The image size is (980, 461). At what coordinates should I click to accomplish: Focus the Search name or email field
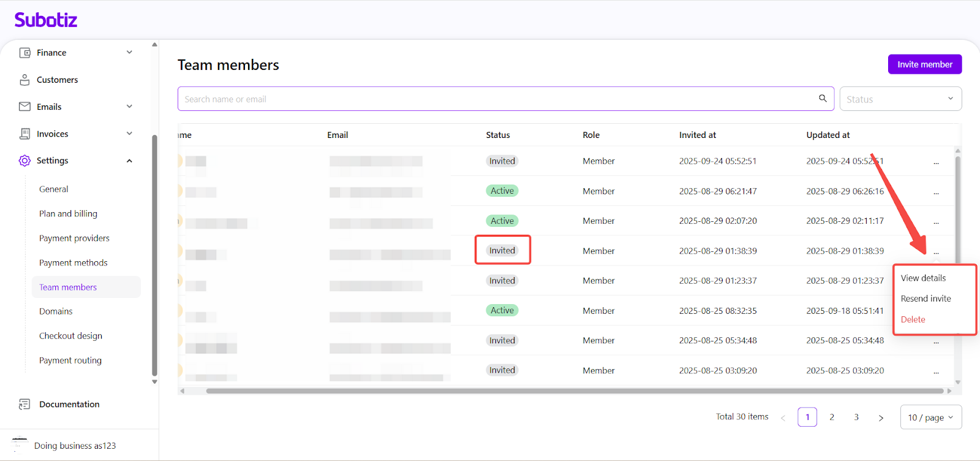pyautogui.click(x=496, y=99)
